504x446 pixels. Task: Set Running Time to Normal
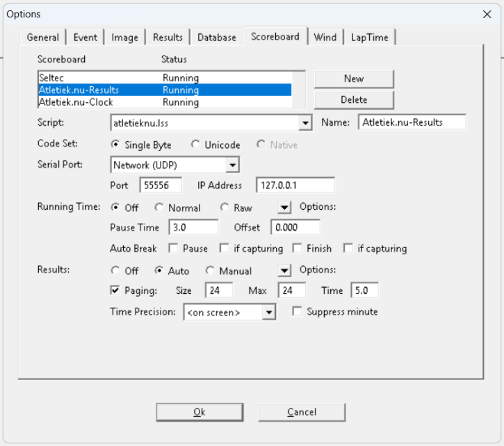159,208
